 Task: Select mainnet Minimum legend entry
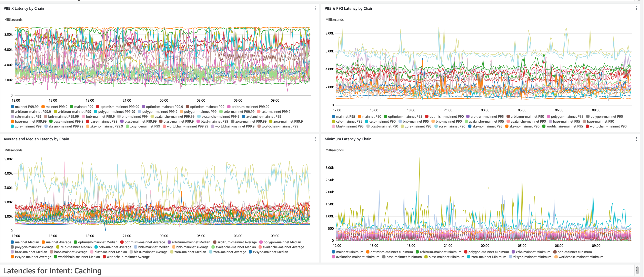(x=348, y=252)
